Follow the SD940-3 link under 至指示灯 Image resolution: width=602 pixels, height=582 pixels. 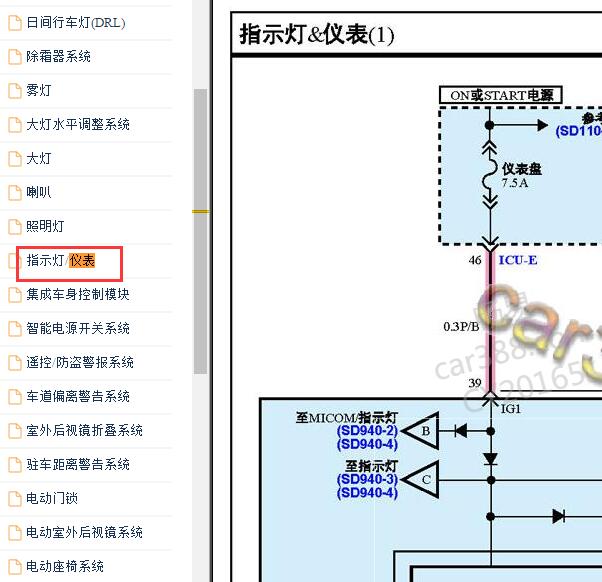tap(367, 479)
